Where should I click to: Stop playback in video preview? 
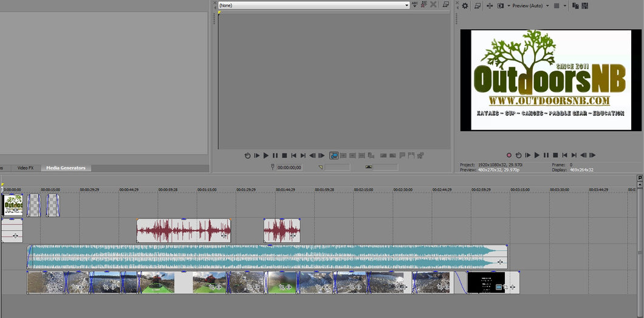[x=555, y=155]
